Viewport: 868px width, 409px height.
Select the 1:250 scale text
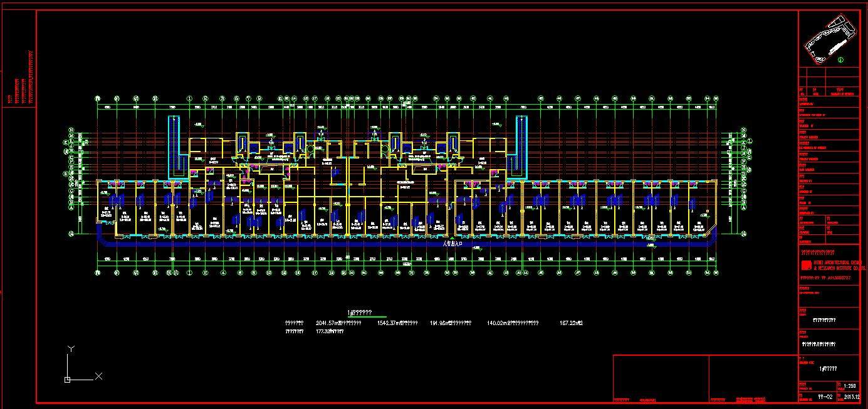[x=850, y=386]
